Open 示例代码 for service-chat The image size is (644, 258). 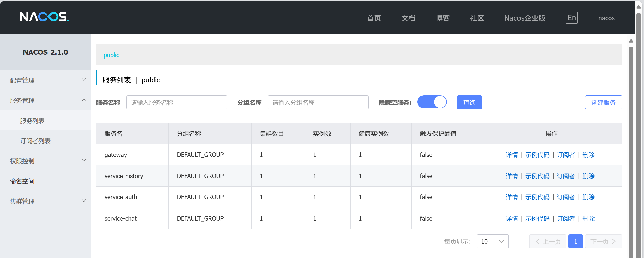[537, 218]
